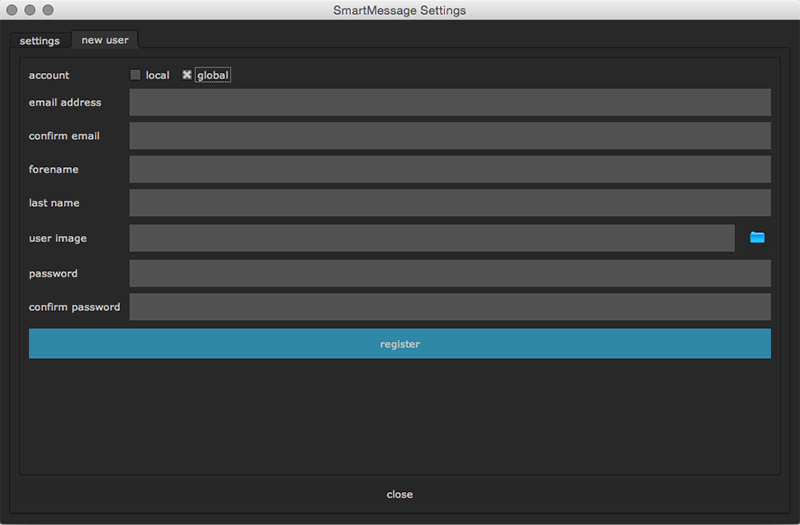Close window using red titlebar button
800x525 pixels.
point(13,10)
